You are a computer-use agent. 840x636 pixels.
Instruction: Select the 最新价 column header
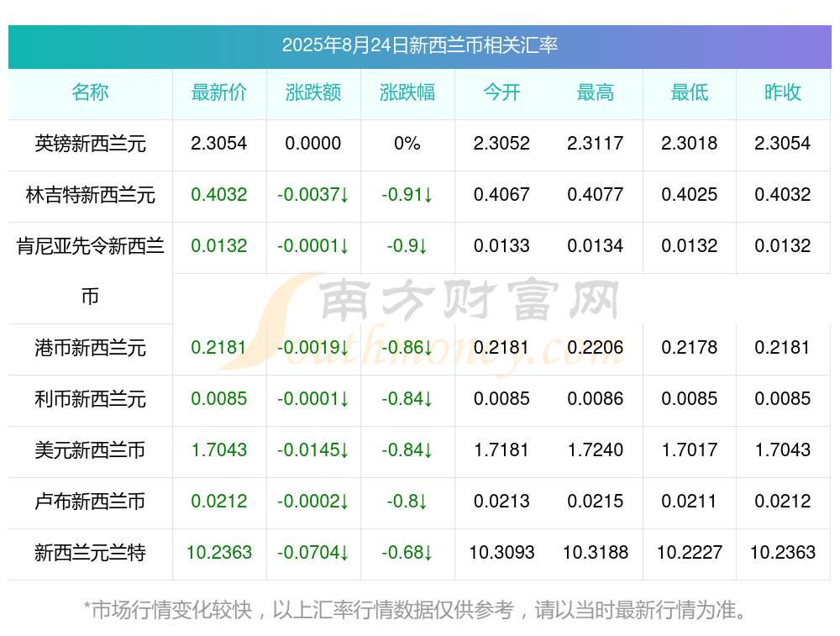219,92
